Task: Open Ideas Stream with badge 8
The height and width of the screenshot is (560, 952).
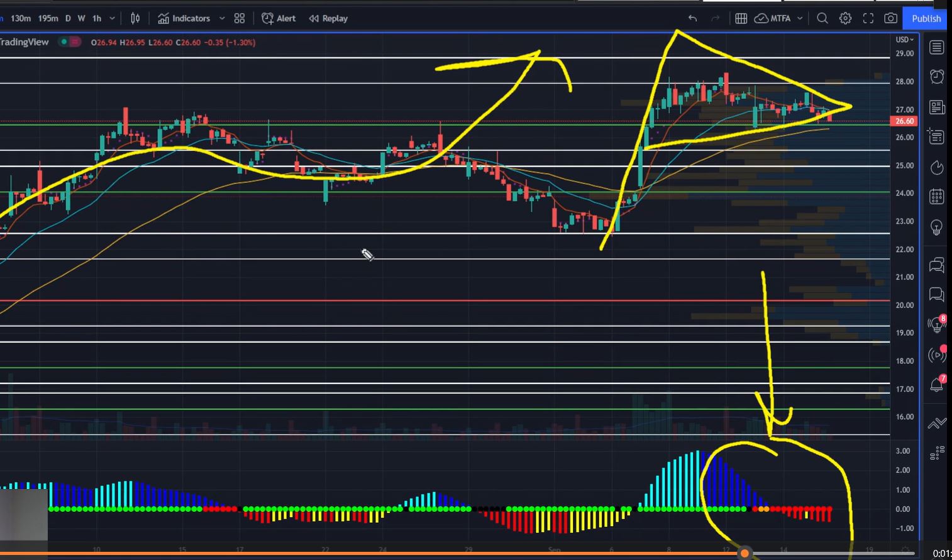Action: 937,324
